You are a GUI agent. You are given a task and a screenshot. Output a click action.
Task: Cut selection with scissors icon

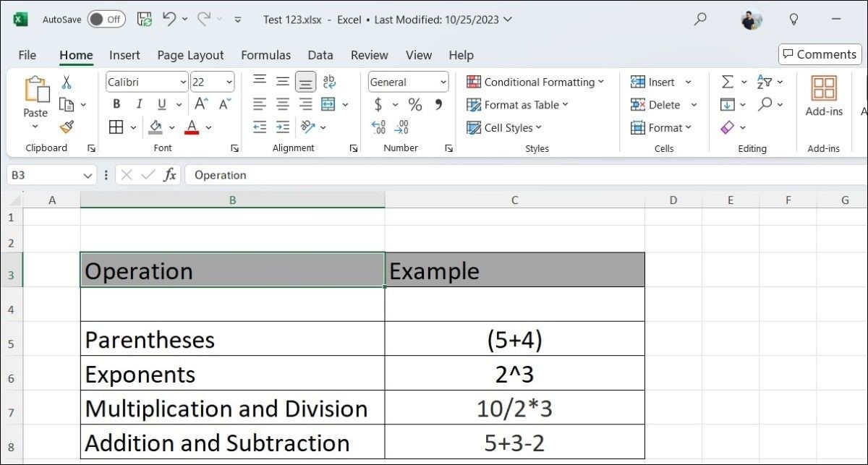pyautogui.click(x=67, y=82)
